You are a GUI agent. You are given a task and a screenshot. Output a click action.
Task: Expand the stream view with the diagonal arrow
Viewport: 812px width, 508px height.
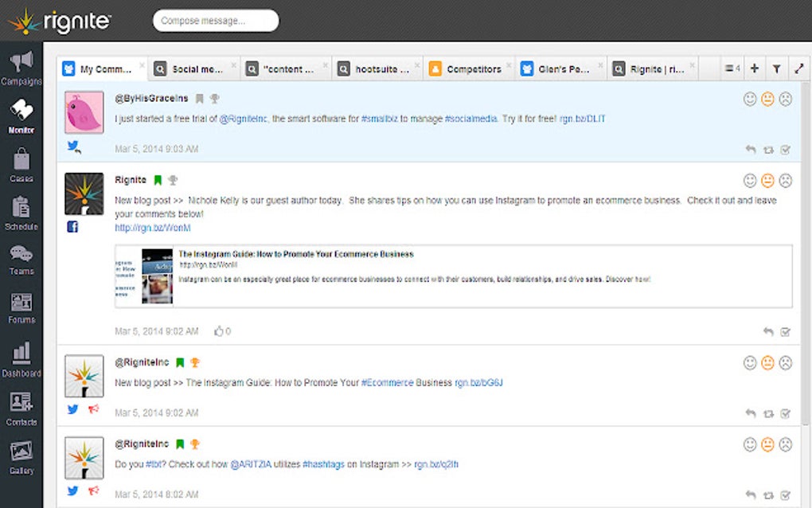[x=798, y=68]
